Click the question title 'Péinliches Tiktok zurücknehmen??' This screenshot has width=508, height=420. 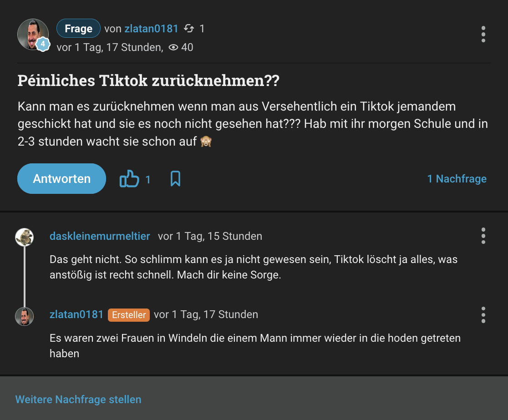coord(148,81)
